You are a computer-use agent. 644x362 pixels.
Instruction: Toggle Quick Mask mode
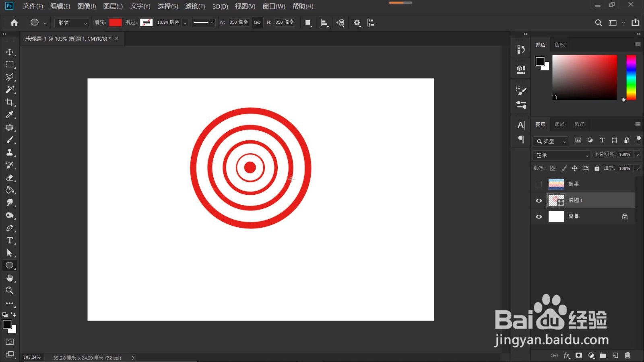[x=10, y=342]
